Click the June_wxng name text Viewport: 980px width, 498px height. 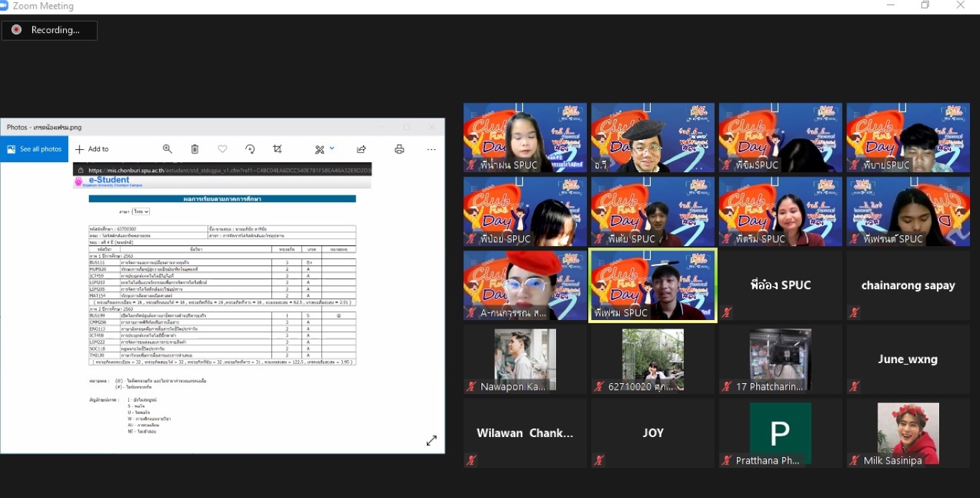pyautogui.click(x=908, y=360)
